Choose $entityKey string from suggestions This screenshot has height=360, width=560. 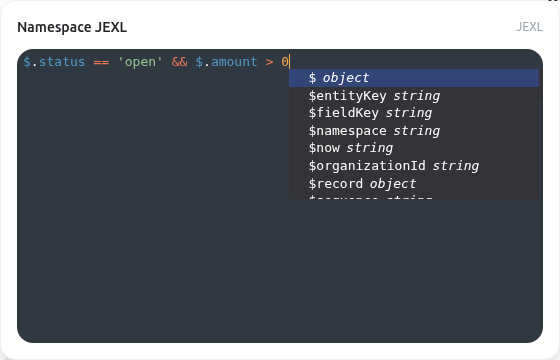coord(414,96)
